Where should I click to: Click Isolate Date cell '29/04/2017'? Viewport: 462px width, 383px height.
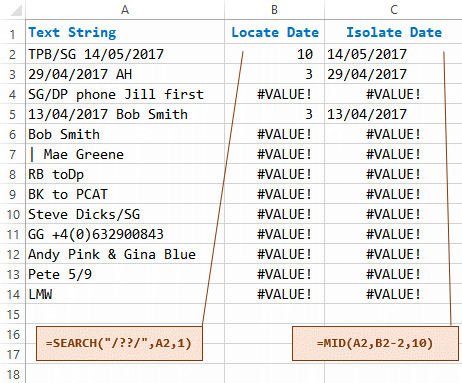[x=393, y=74]
